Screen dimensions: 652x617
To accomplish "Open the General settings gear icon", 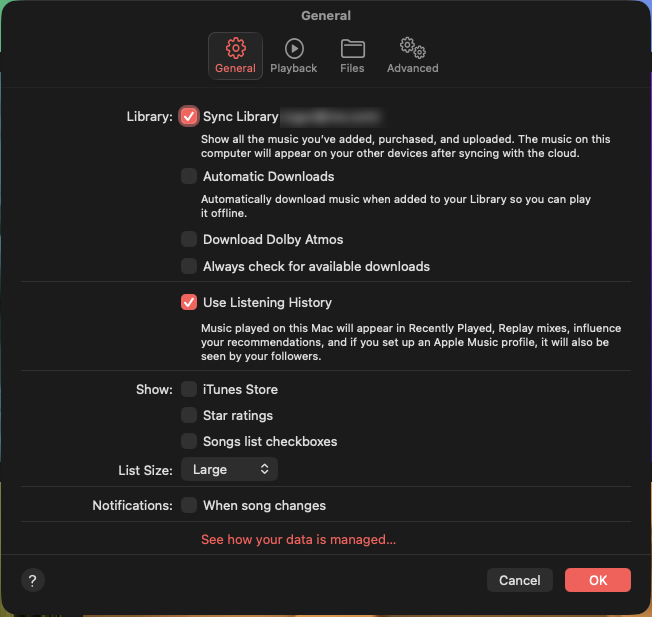I will [x=235, y=48].
